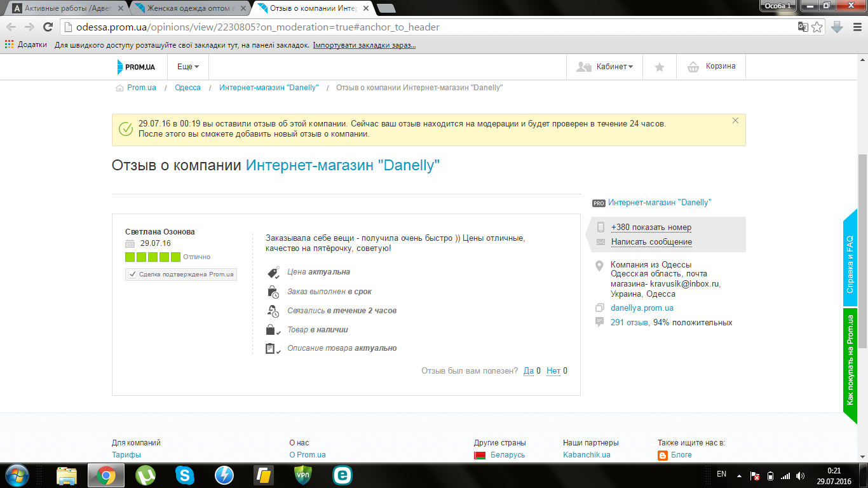This screenshot has height=488, width=868.
Task: Close the yellow moderation notice
Action: (x=735, y=121)
